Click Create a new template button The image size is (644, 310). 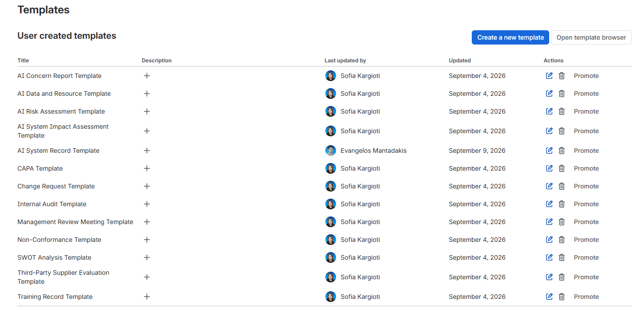pos(510,37)
